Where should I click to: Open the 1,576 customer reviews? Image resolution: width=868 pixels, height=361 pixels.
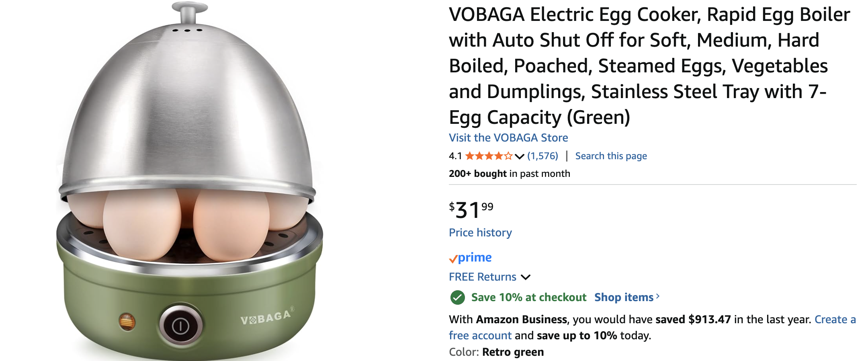coord(542,156)
